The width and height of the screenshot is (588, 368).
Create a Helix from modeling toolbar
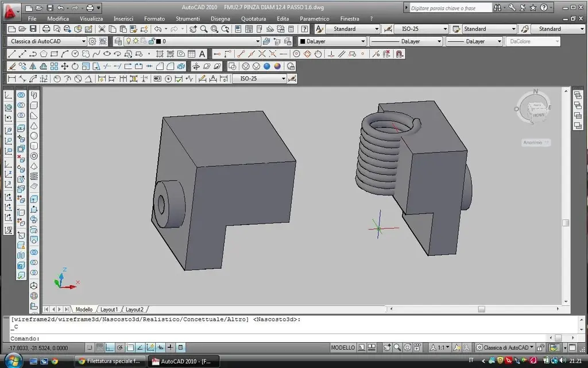coord(34,176)
